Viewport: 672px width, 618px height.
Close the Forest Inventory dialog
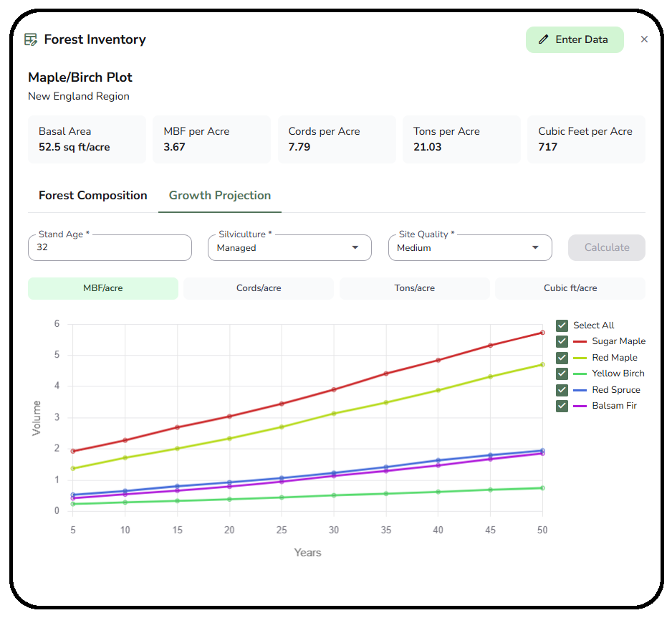click(644, 39)
